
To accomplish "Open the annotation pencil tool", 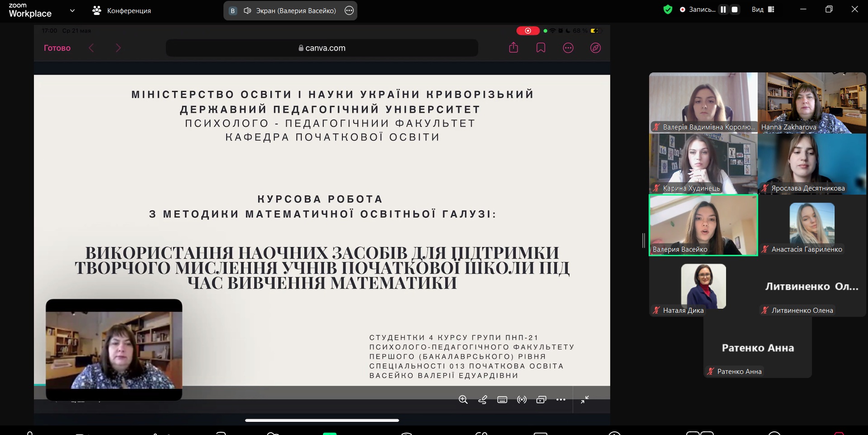I will [483, 400].
